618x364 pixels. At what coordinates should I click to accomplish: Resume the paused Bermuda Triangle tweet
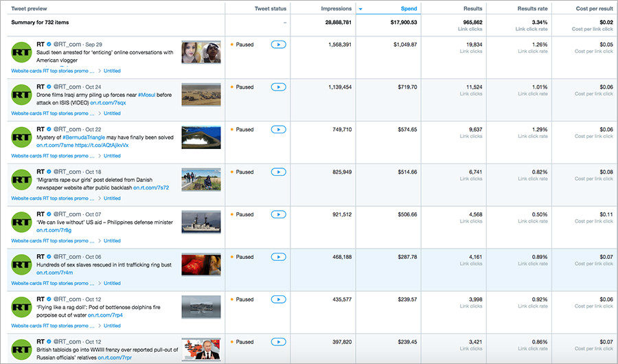[x=278, y=129]
